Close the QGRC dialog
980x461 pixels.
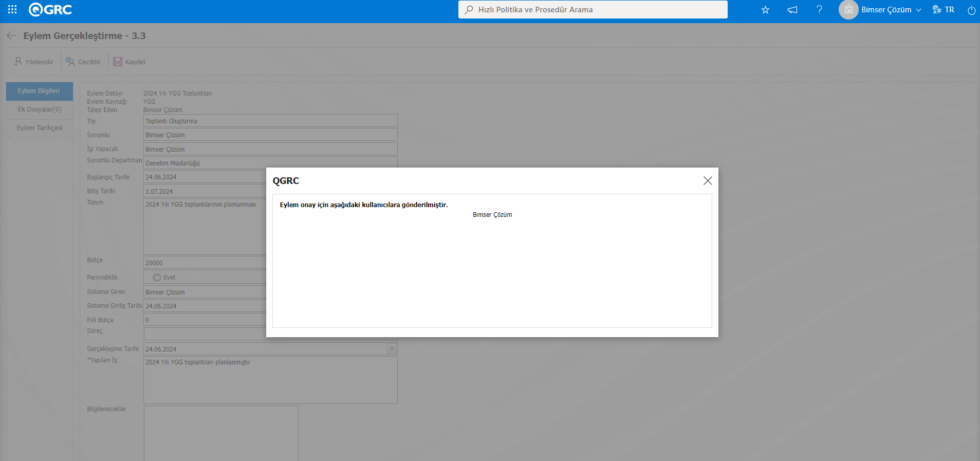[708, 180]
